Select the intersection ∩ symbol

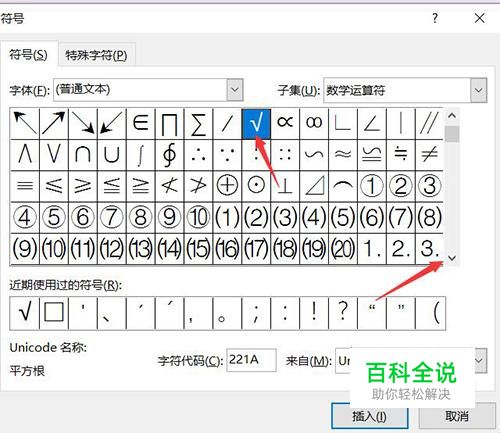(83, 155)
